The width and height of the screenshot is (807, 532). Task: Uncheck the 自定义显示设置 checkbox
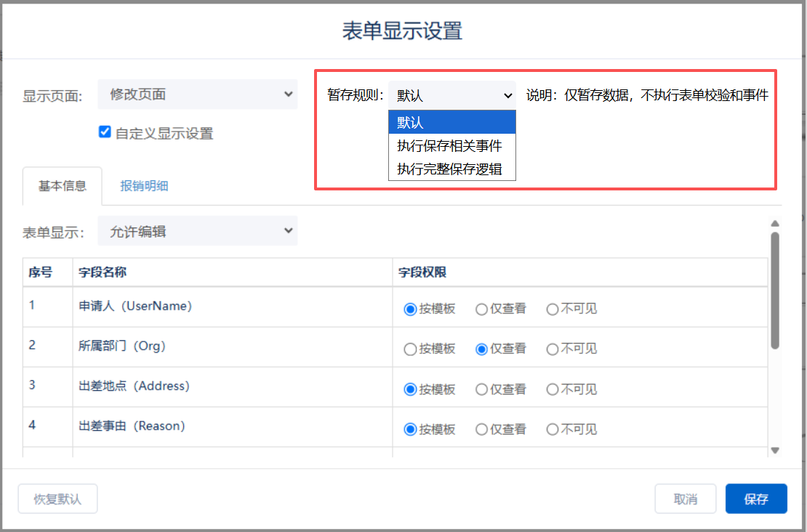click(x=105, y=132)
